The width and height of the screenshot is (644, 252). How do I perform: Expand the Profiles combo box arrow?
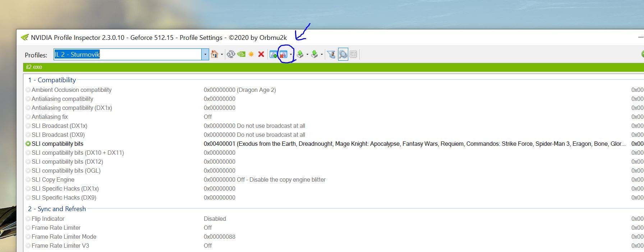(205, 55)
